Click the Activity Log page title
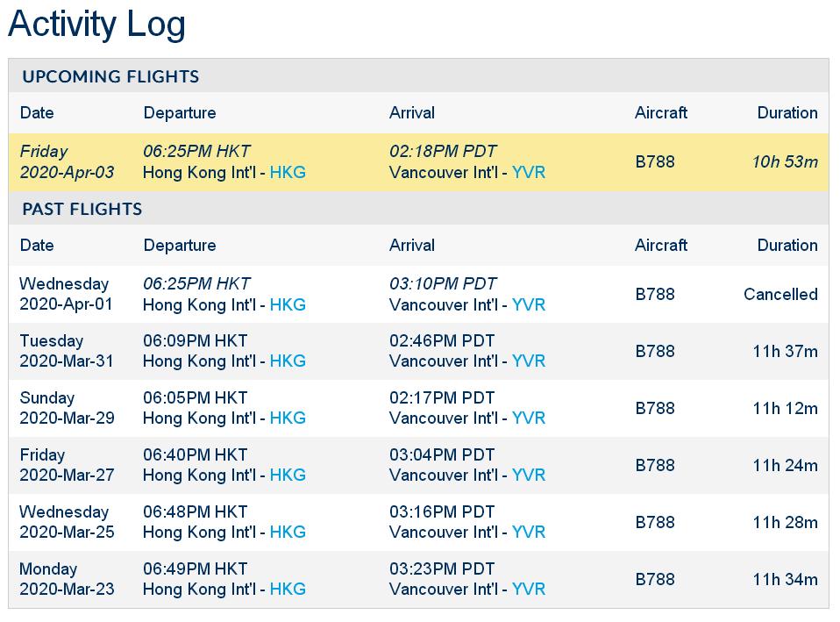840x622 pixels. pos(96,24)
